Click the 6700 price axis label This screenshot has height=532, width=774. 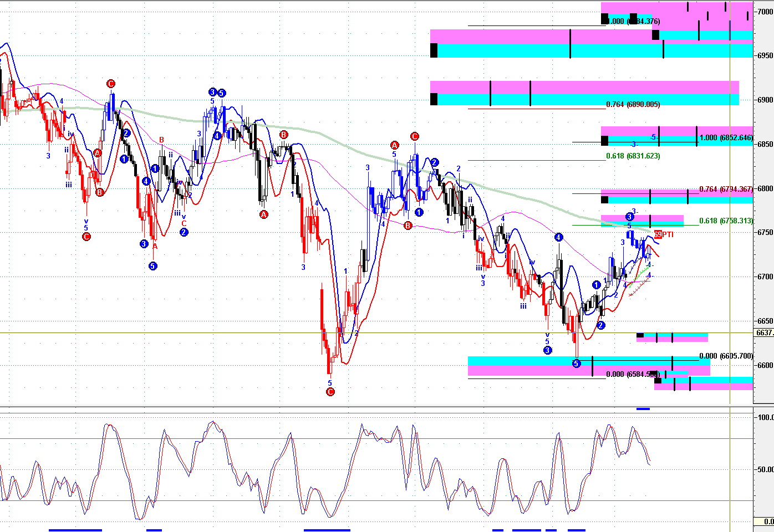coord(765,277)
